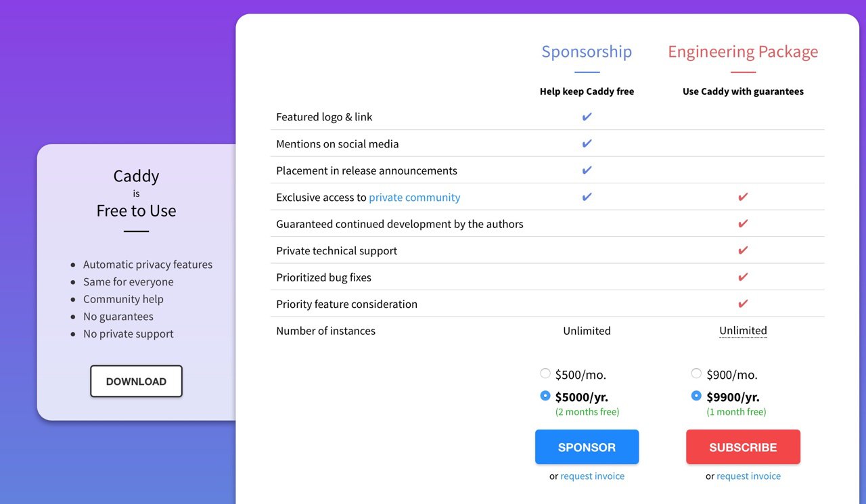Click request invoice under SUBSCRIBE

(748, 476)
